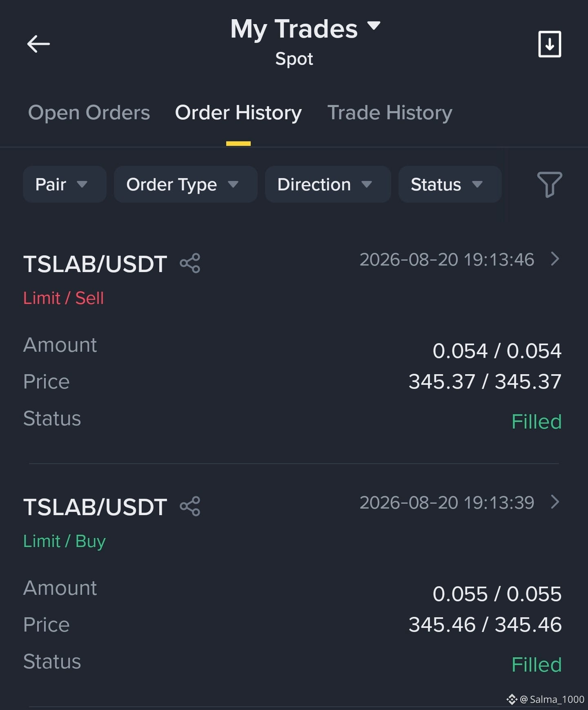Open the Status filter dropdown

(450, 184)
